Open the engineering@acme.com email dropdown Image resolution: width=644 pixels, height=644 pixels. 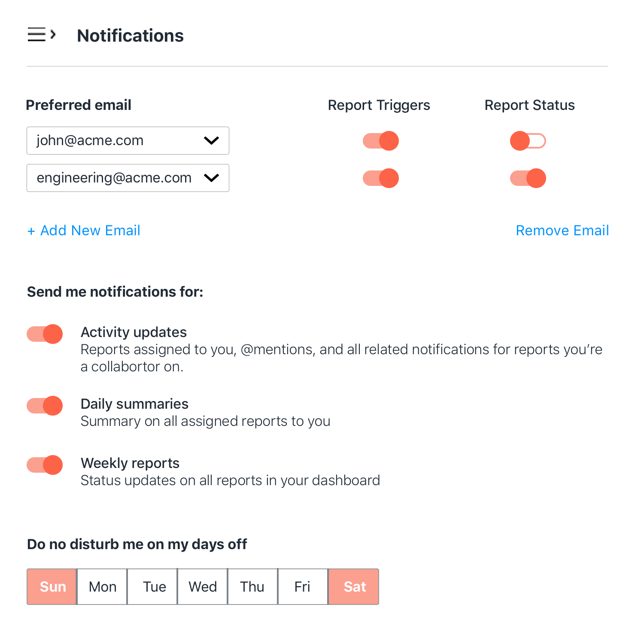(x=128, y=178)
